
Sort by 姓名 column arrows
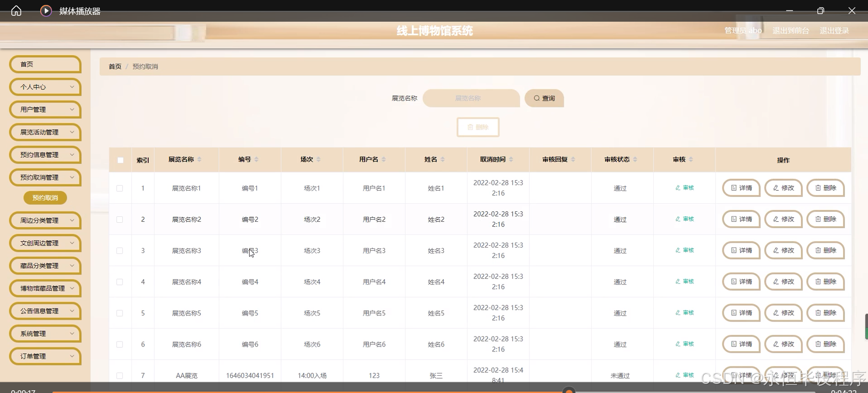point(443,159)
